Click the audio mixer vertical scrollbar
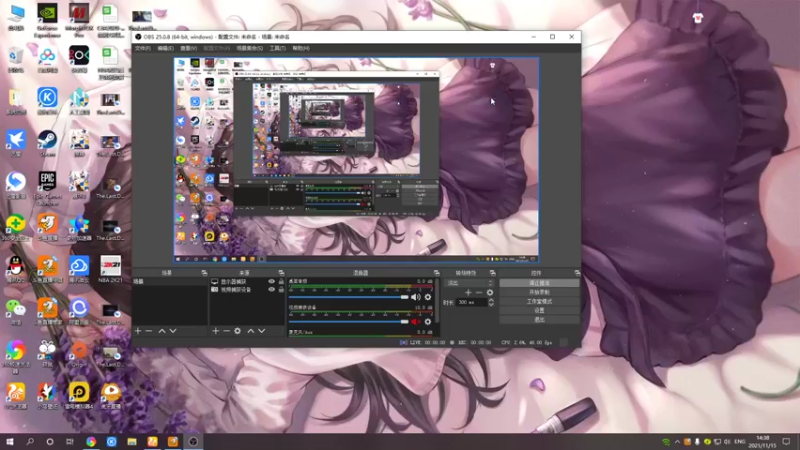 click(x=437, y=300)
